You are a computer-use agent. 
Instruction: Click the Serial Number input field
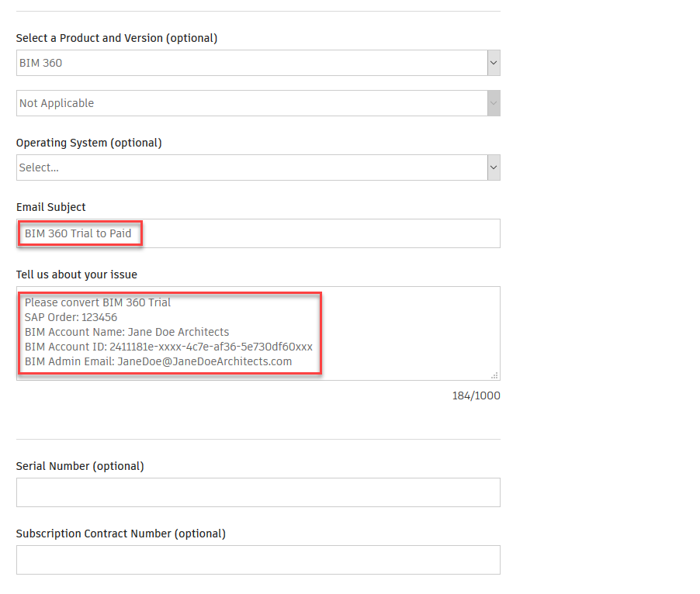tap(256, 492)
